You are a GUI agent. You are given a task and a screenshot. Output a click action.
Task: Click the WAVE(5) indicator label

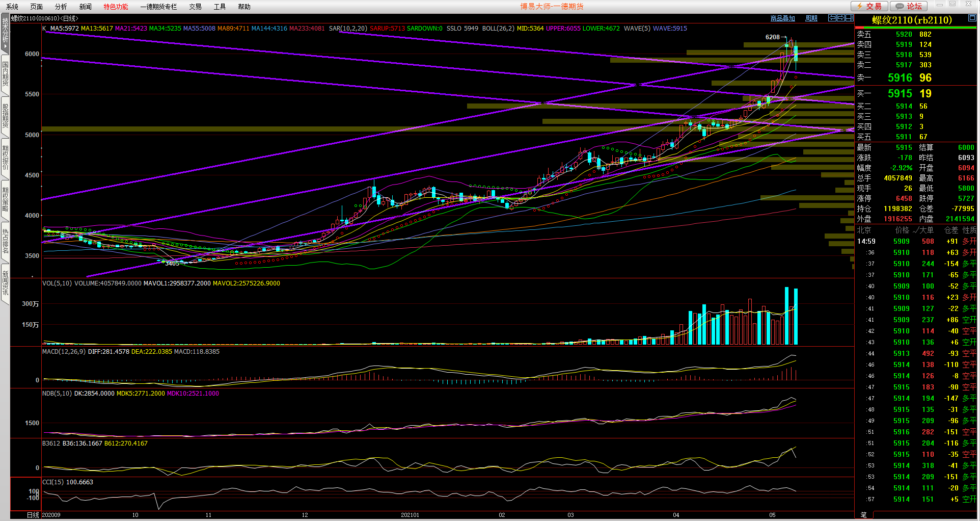[x=637, y=29]
